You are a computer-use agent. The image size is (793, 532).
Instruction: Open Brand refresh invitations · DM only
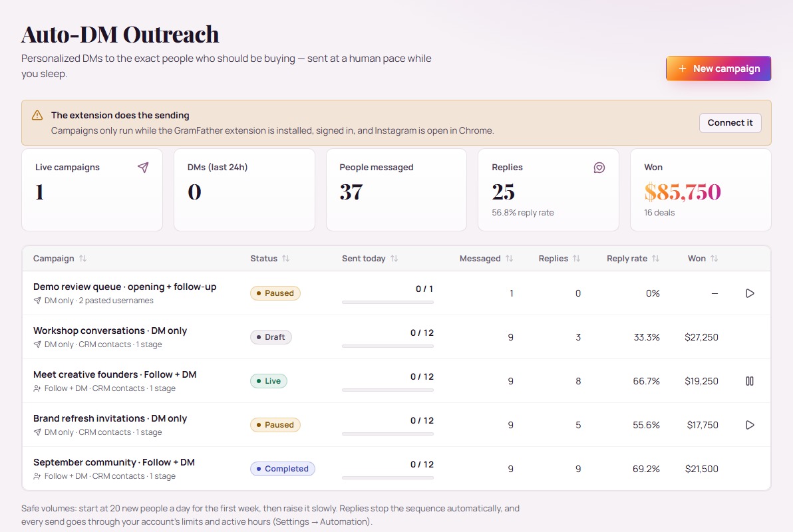110,419
